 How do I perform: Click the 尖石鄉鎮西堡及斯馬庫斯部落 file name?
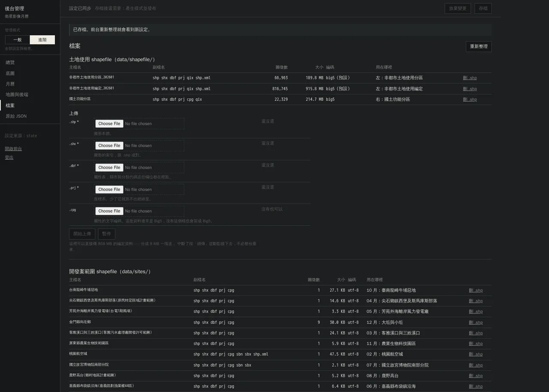point(112,301)
